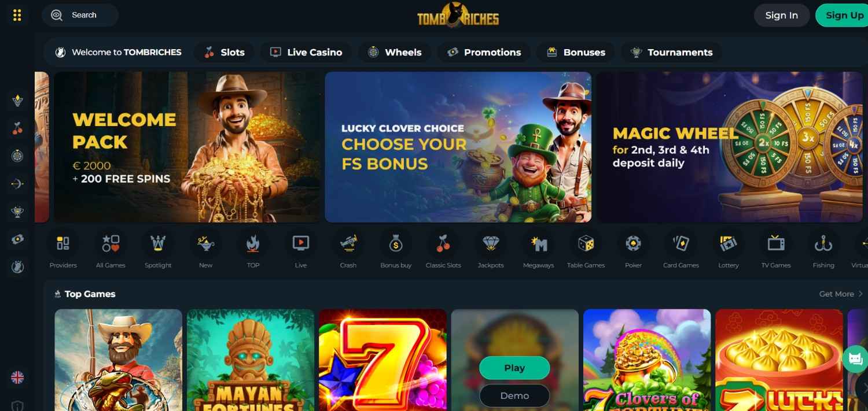Viewport: 868px width, 411px height.
Task: Launch the game Demo button
Action: coord(514,396)
